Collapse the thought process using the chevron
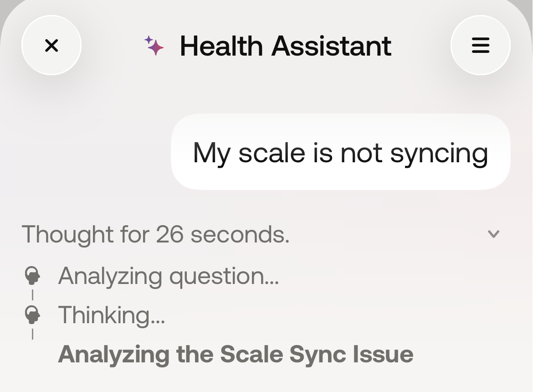This screenshot has height=392, width=533. [493, 234]
